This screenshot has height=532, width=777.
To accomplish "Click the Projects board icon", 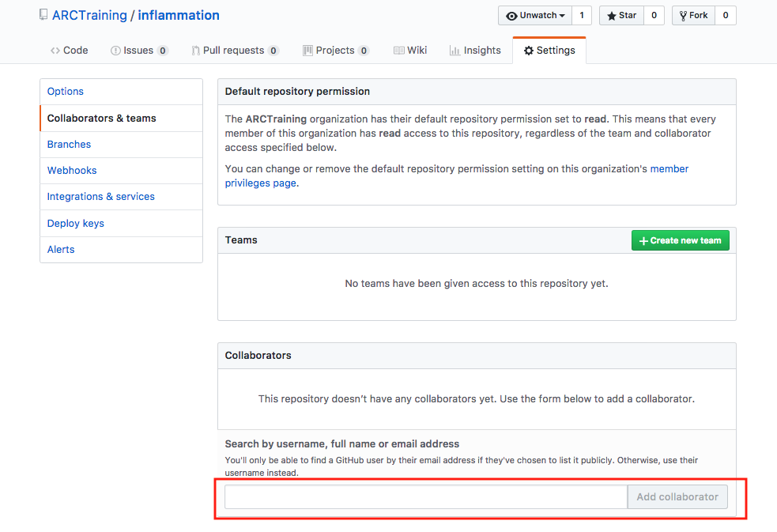I will (x=307, y=50).
